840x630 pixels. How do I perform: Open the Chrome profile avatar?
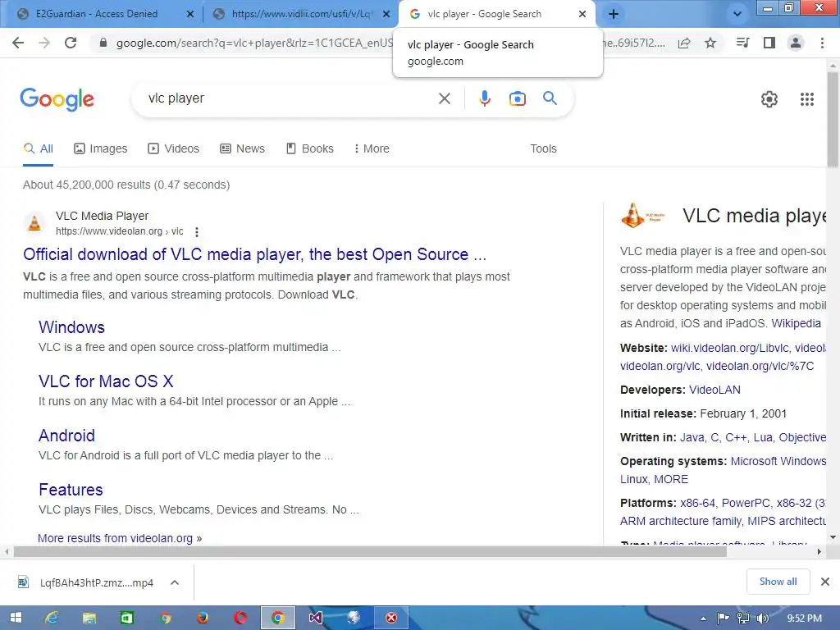point(796,43)
